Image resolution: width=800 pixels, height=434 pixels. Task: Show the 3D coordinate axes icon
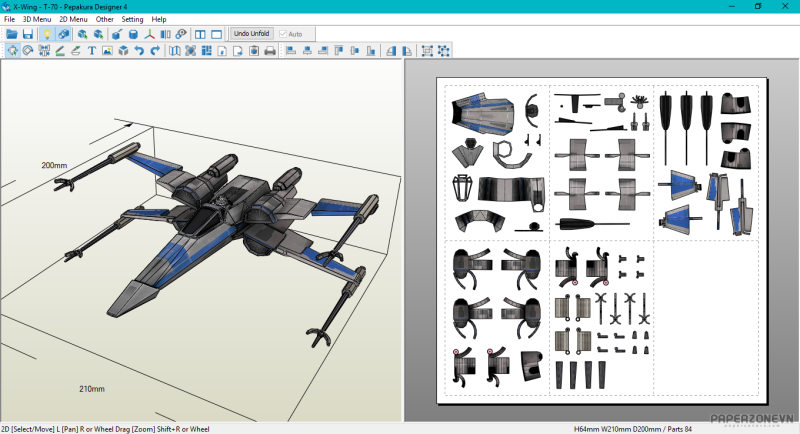149,34
